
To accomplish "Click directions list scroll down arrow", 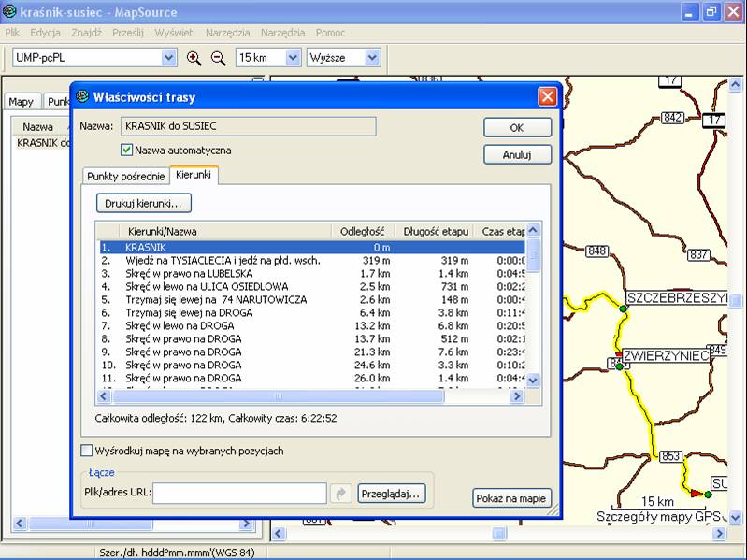I will pos(533,380).
